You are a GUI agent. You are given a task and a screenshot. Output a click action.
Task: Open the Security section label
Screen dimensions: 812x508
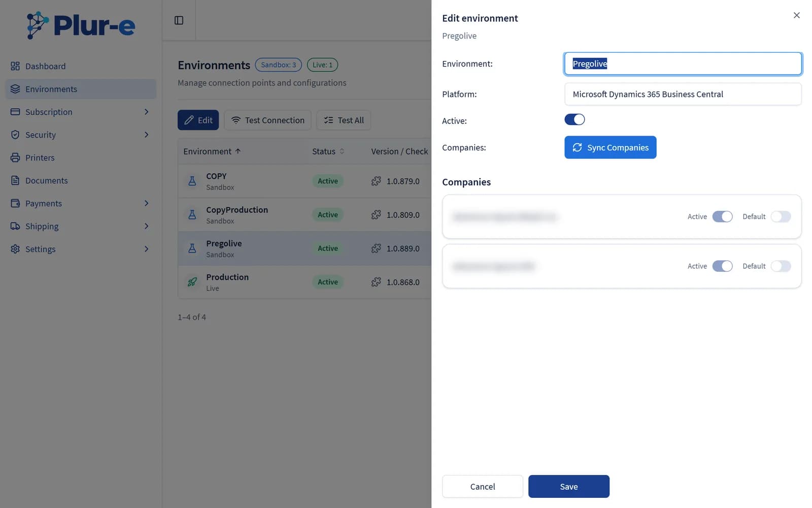click(x=41, y=135)
